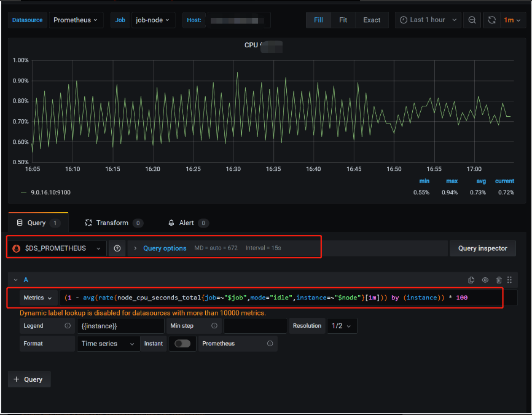The image size is (532, 415).
Task: Open the Alert tab
Action: (187, 223)
